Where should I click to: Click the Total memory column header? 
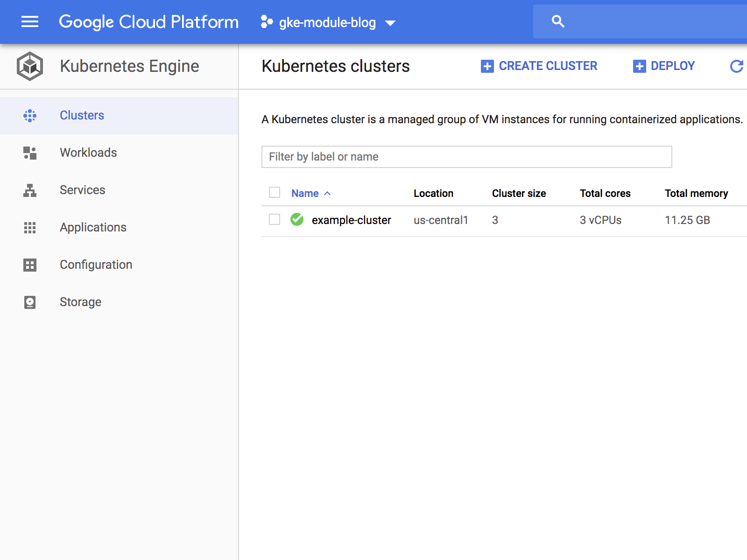pyautogui.click(x=696, y=193)
